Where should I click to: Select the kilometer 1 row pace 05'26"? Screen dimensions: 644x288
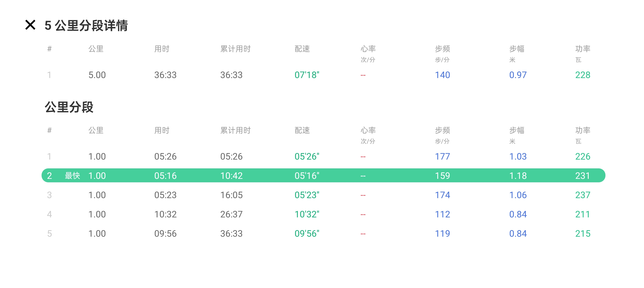[307, 157]
